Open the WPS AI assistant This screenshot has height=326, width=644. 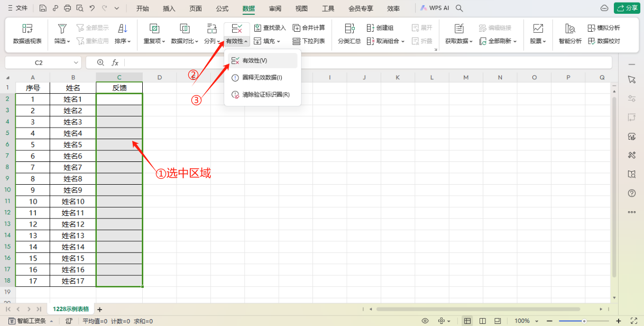[435, 8]
